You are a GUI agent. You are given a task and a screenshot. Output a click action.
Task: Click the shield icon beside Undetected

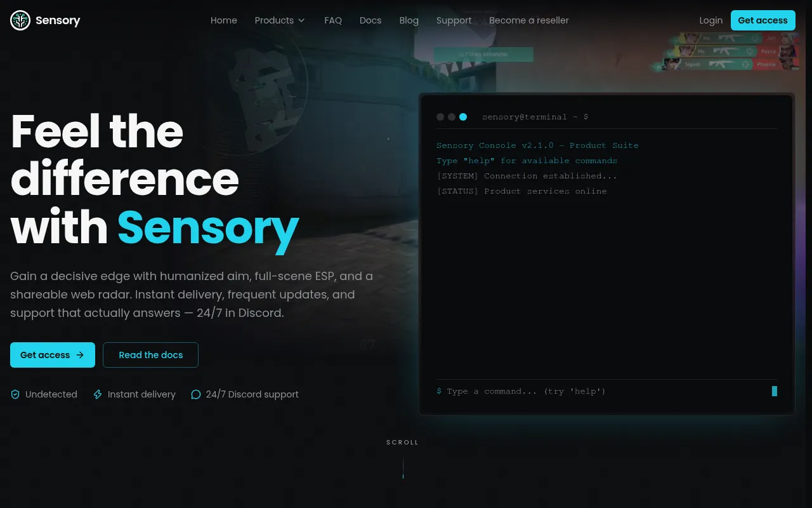pos(15,394)
